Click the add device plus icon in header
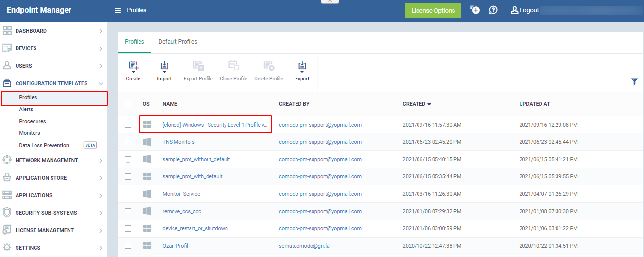Image resolution: width=644 pixels, height=257 pixels. tap(475, 10)
